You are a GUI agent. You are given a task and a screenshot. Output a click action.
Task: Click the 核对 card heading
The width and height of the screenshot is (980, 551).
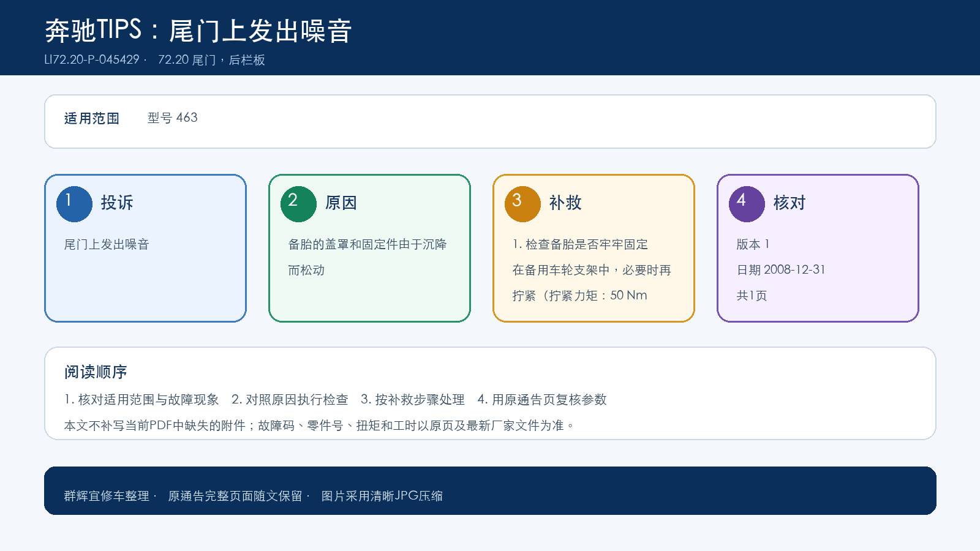(x=790, y=203)
